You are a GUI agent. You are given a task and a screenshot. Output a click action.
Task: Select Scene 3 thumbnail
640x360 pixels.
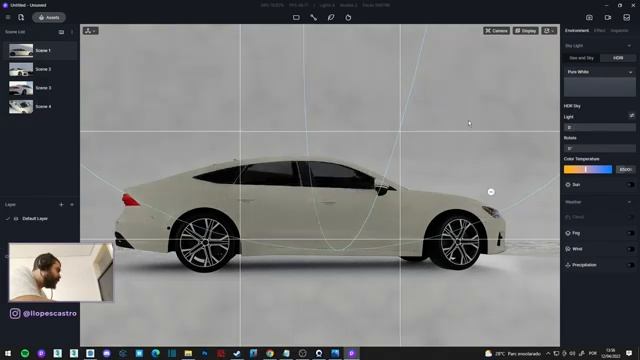coord(21,88)
